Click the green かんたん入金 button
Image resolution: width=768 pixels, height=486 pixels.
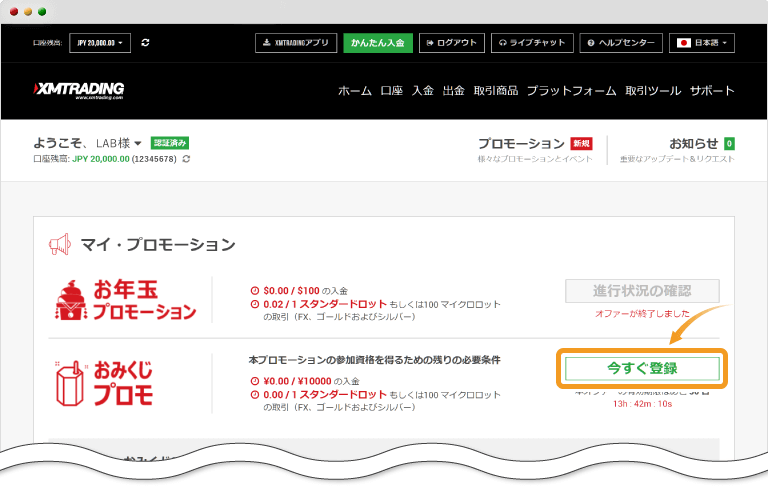[x=378, y=43]
